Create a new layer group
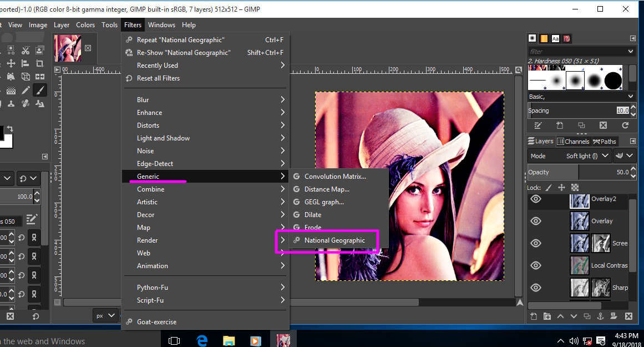This screenshot has height=347, width=644. (547, 316)
